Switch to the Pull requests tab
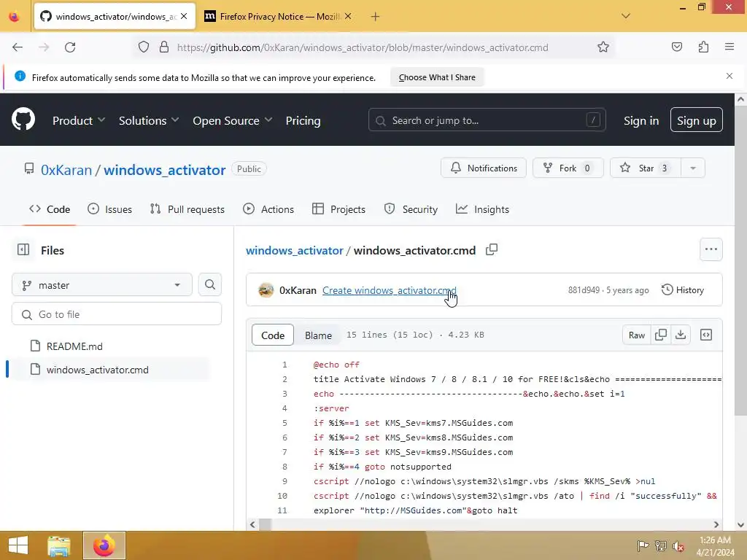This screenshot has height=560, width=747. click(187, 209)
